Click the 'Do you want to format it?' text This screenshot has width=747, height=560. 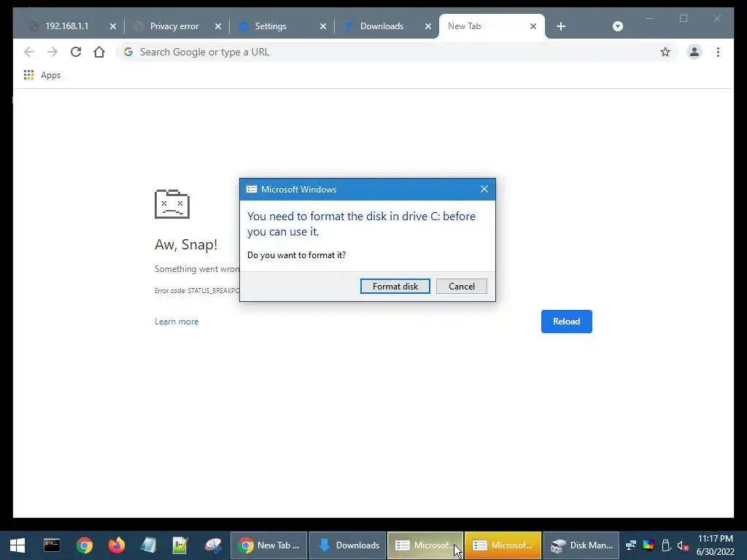click(296, 255)
